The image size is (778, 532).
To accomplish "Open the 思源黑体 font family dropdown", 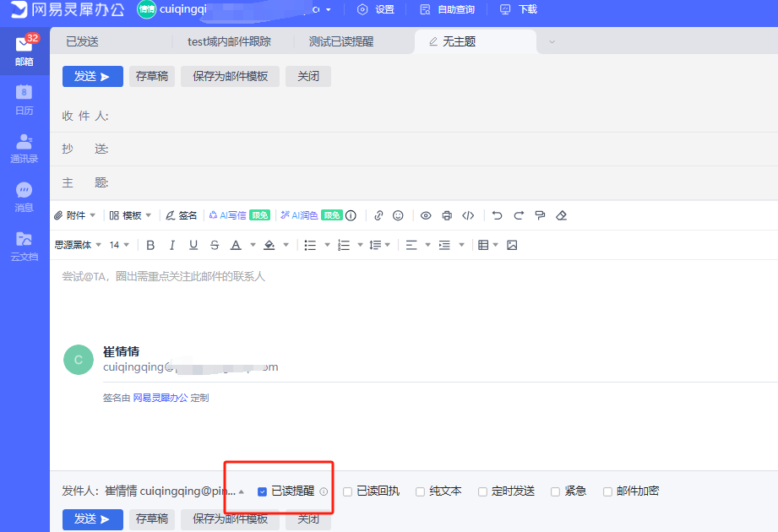I will click(78, 245).
